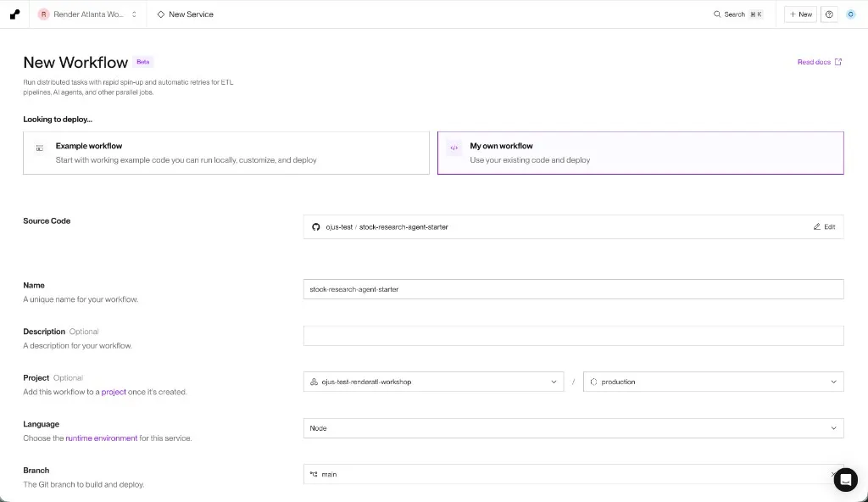This screenshot has width=868, height=502.
Task: Click the ojus-test / stock-research-agent-starter repository
Action: 387,227
